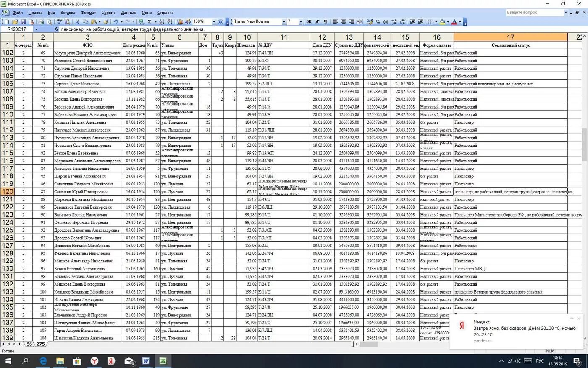Viewport: 588px width, 368px height.
Task: Sort descending with the Z-A icon
Action: coord(170,21)
